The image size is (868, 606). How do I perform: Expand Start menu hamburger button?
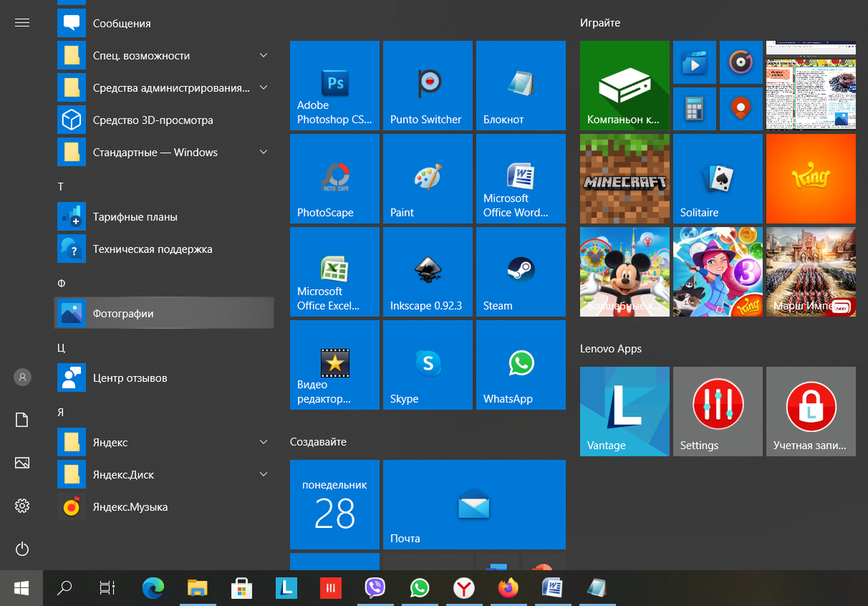tap(22, 22)
